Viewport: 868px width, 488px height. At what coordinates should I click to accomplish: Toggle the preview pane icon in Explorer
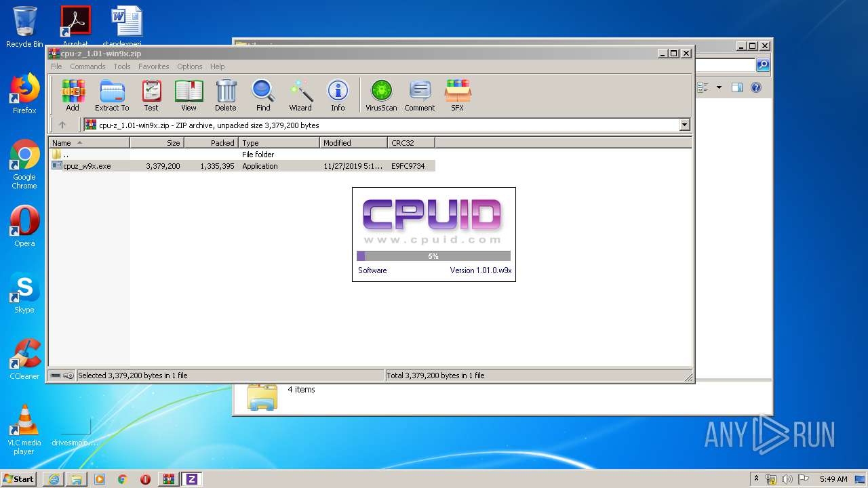tap(737, 87)
